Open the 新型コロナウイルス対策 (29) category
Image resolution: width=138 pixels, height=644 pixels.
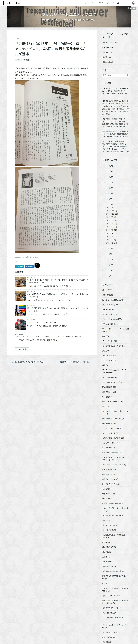(113, 382)
